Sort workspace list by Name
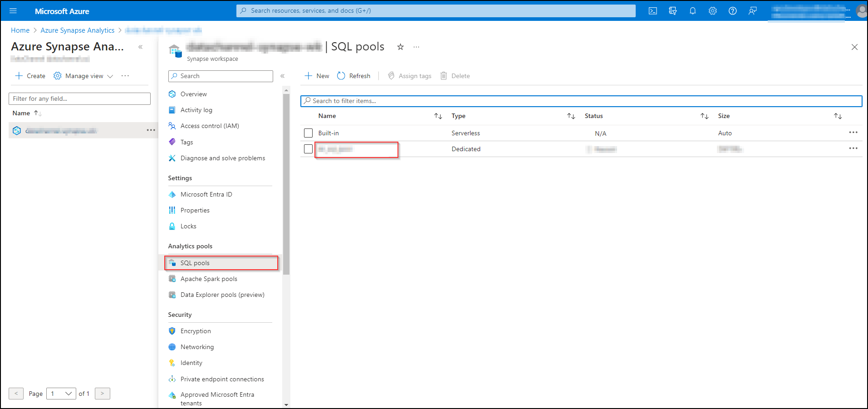868x409 pixels. coord(27,113)
